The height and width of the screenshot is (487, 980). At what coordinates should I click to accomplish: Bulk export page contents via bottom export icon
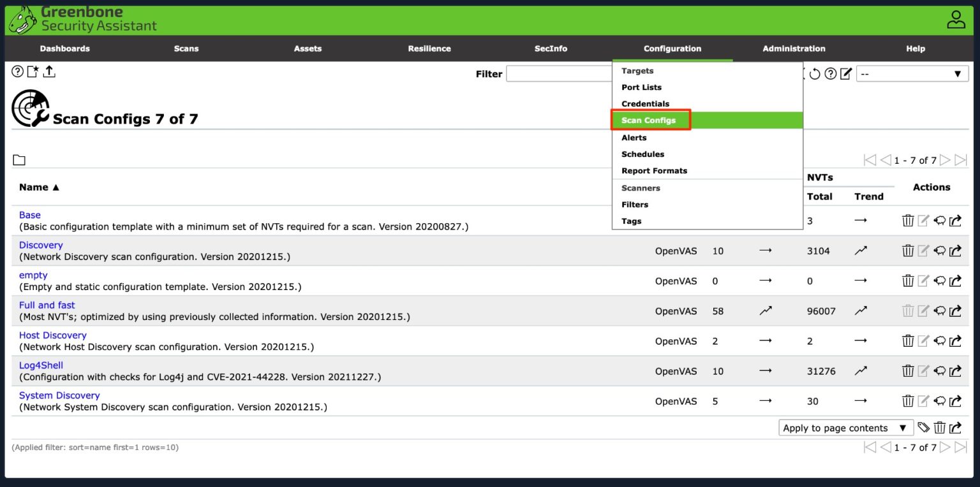pyautogui.click(x=956, y=428)
